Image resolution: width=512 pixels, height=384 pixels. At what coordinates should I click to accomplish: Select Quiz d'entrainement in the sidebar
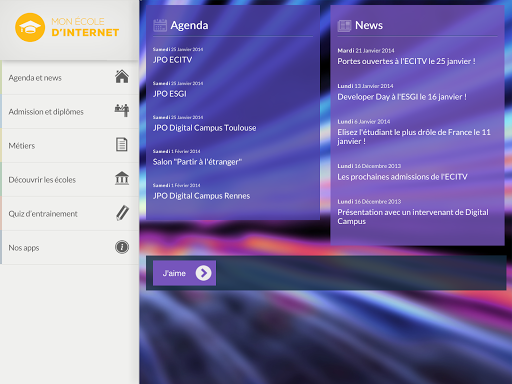[69, 214]
